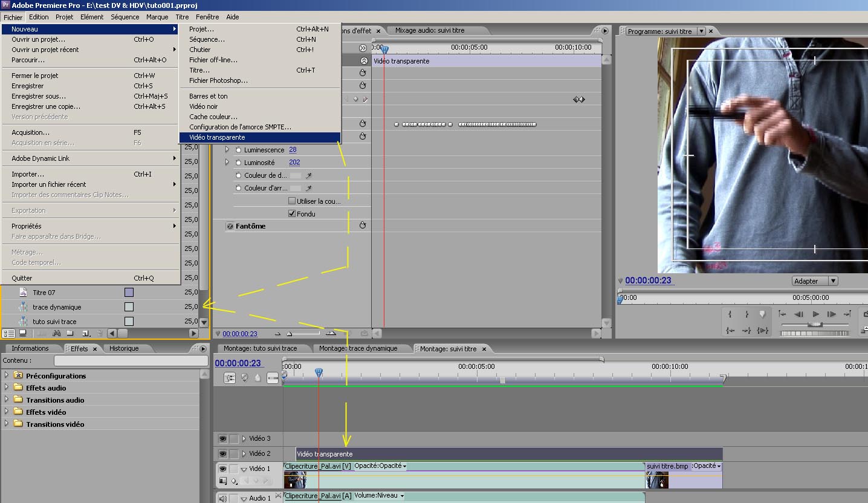Set Out point in Program monitor
The width and height of the screenshot is (868, 503).
747,314
